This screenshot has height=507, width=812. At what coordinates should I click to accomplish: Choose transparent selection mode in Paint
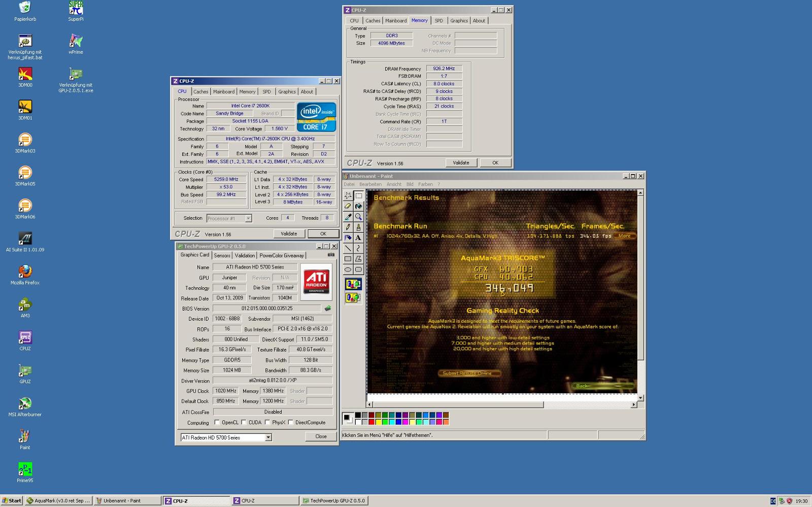click(353, 297)
